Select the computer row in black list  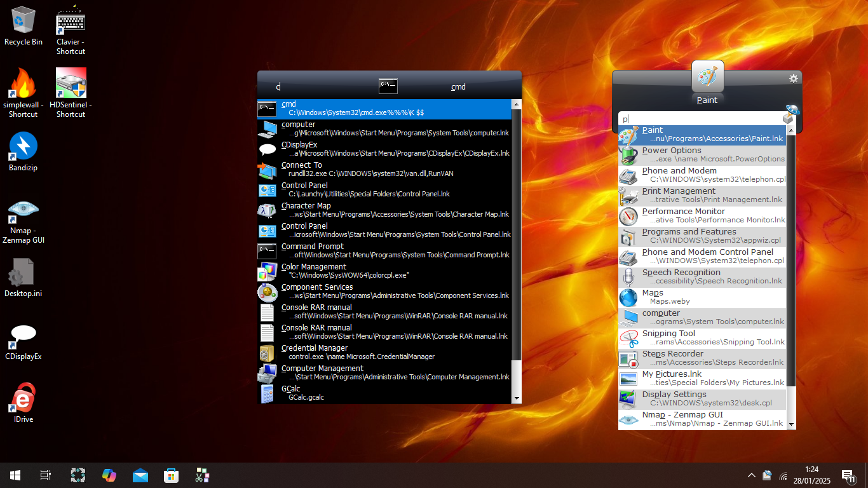tap(384, 129)
